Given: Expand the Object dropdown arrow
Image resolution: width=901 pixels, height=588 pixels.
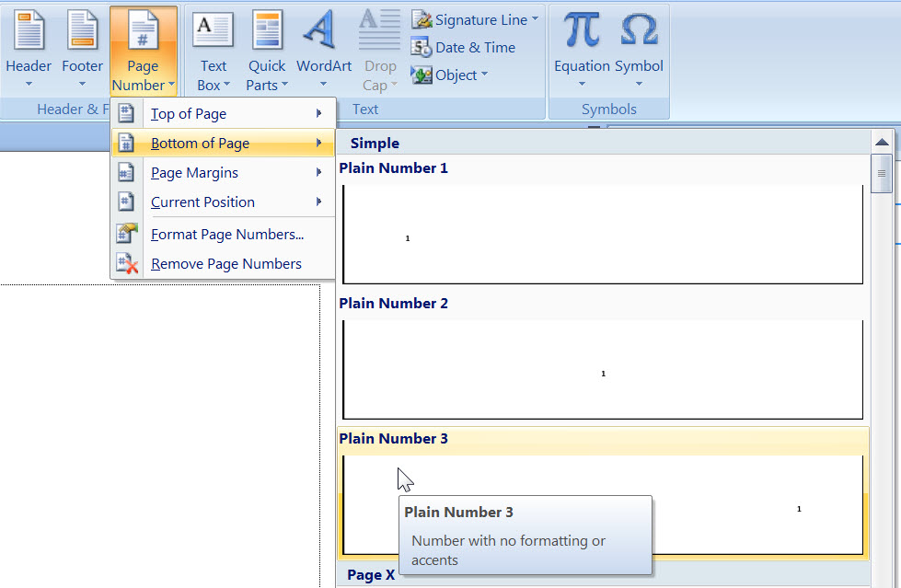Looking at the screenshot, I should [x=484, y=74].
